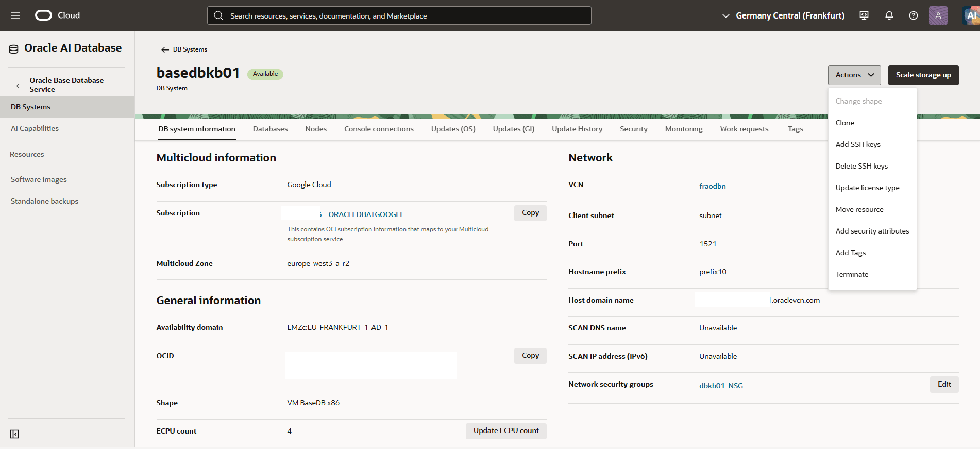The width and height of the screenshot is (980, 449).
Task: Open the dbkb01_NSG security group link
Action: [721, 386]
